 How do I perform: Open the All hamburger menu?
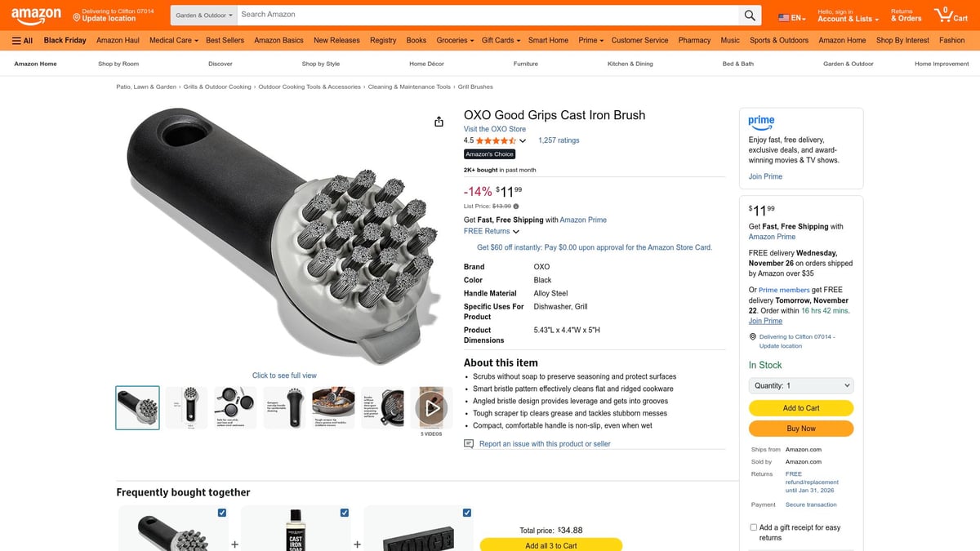click(22, 39)
